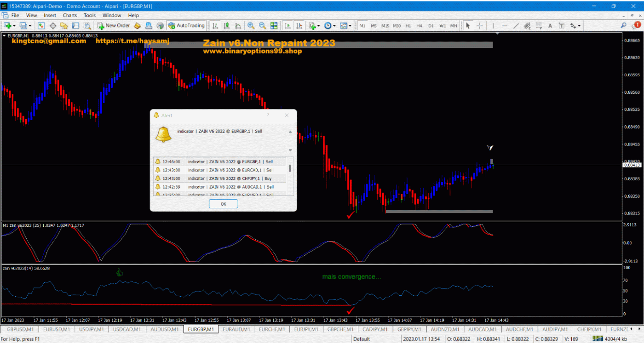644x345 pixels.
Task: Expand the periodicity clock dropdown
Action: pos(334,26)
